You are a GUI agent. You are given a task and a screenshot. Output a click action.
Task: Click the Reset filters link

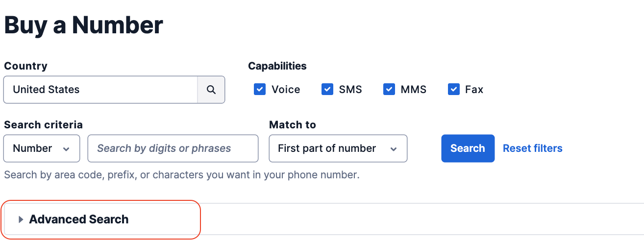(533, 148)
